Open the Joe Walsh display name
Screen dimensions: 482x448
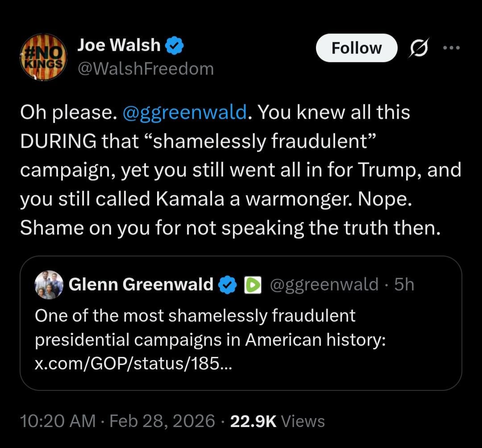tap(119, 45)
